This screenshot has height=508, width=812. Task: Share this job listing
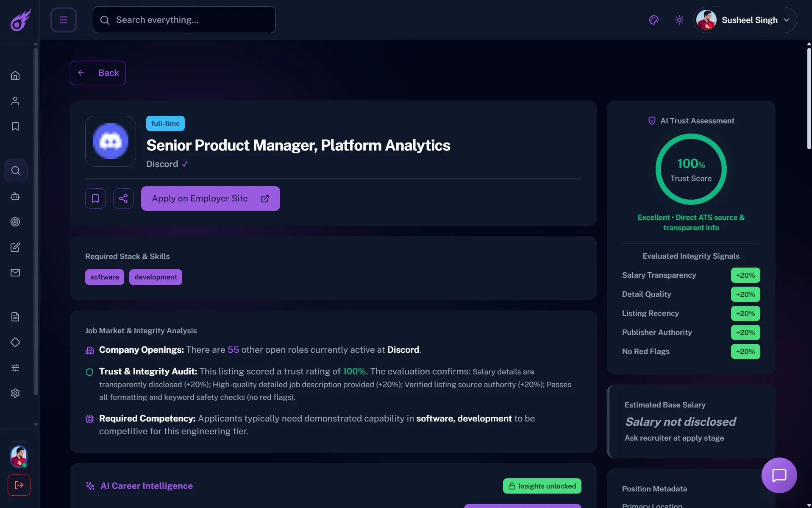pos(123,198)
